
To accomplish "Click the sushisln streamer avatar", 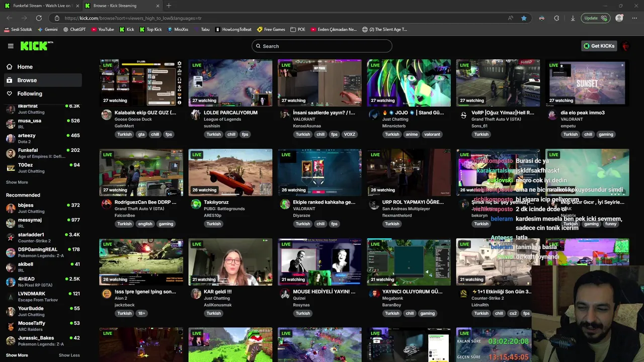I will coord(196,115).
